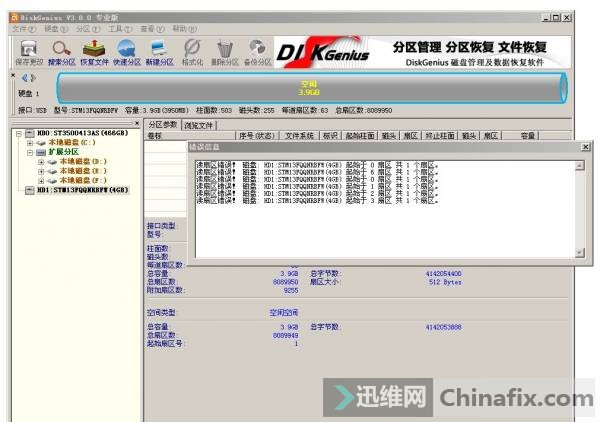Select 本地磁盘(F:) label in the tree
Image resolution: width=600 pixels, height=422 pixels.
(83, 181)
